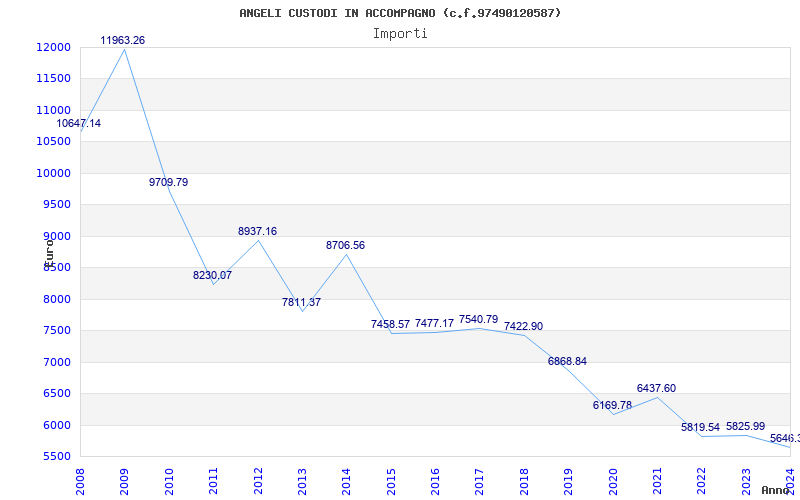Select the chart title 'ANGELI CUSTODI IN ACCOMPAGNO'
Viewport: 800px width, 500px height.
tap(337, 13)
